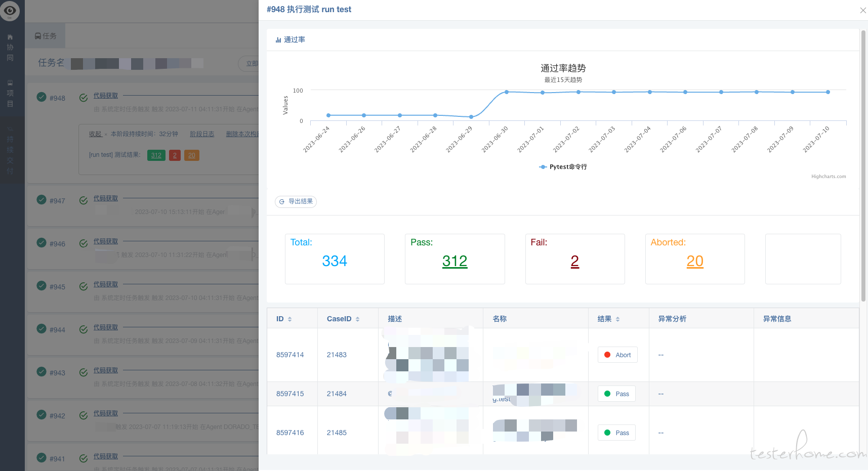Screen dimensions: 868x471
Task: Click the 通过率 bar chart icon
Action: click(278, 40)
